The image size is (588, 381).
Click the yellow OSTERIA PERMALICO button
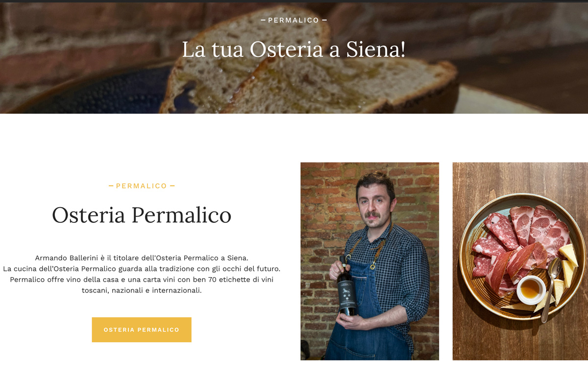[x=142, y=330]
